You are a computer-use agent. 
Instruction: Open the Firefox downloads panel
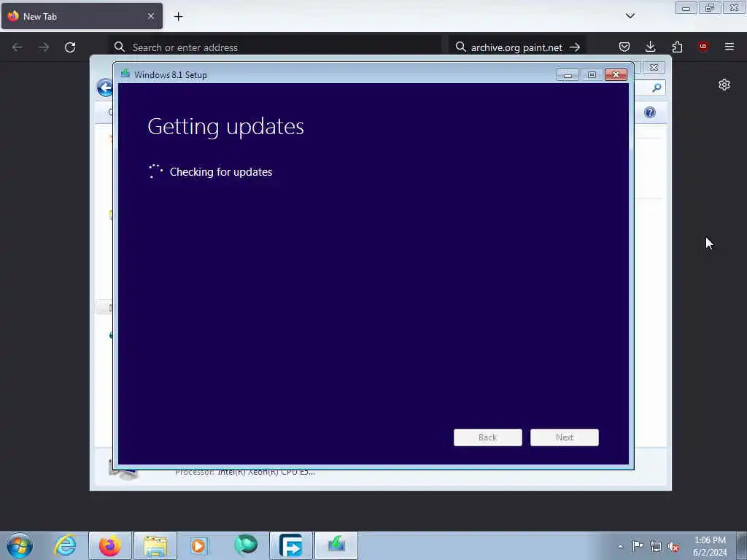pos(650,47)
